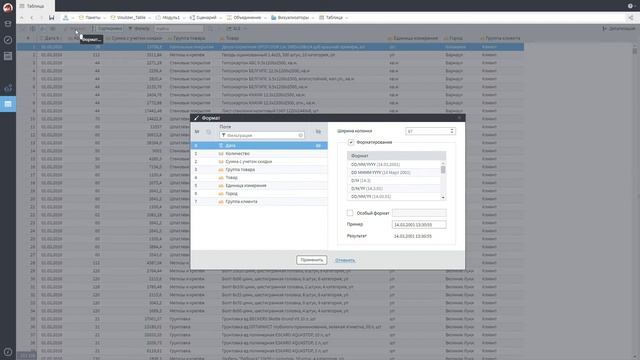The height and width of the screenshot is (360, 640).
Task: Click the Save icon in breadcrumb toolbar
Action: tap(51, 18)
